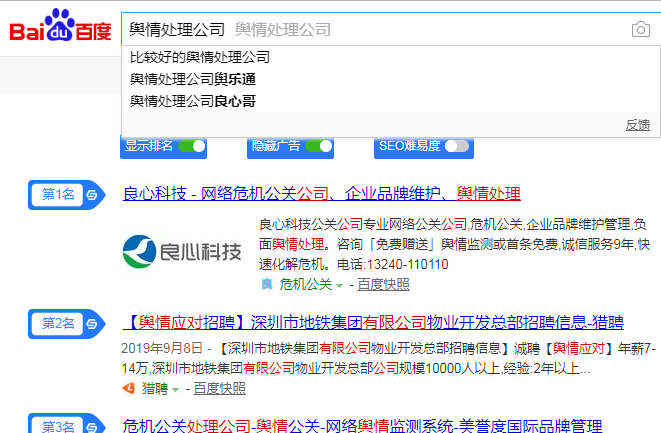Click the 第1名 rank badge
This screenshot has width=661, height=433.
click(67, 195)
